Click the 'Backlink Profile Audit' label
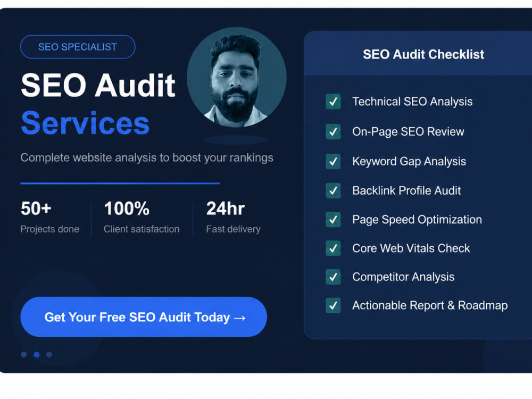 [406, 190]
